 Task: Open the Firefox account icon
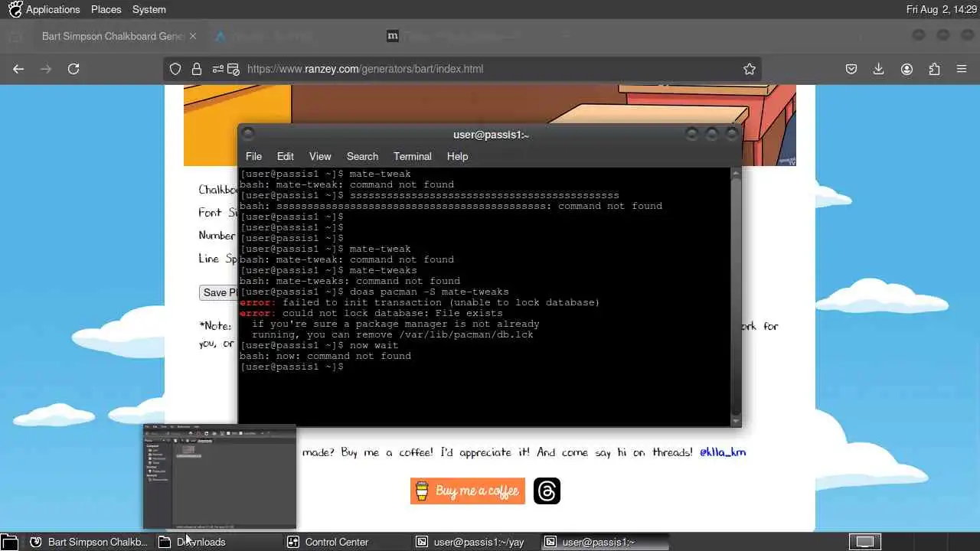[906, 69]
